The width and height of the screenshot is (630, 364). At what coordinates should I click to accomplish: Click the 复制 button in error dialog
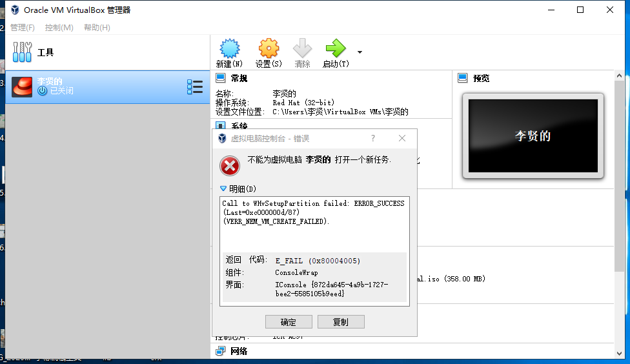[341, 322]
